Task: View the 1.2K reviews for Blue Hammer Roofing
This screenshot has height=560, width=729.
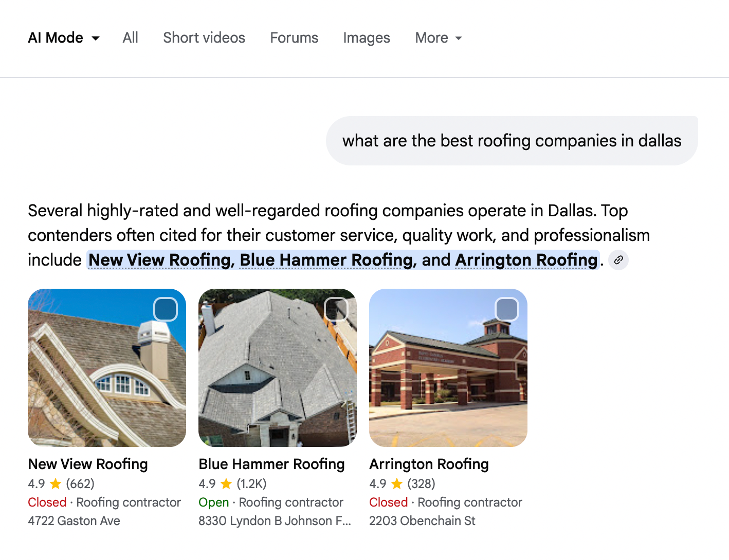Action: (250, 483)
